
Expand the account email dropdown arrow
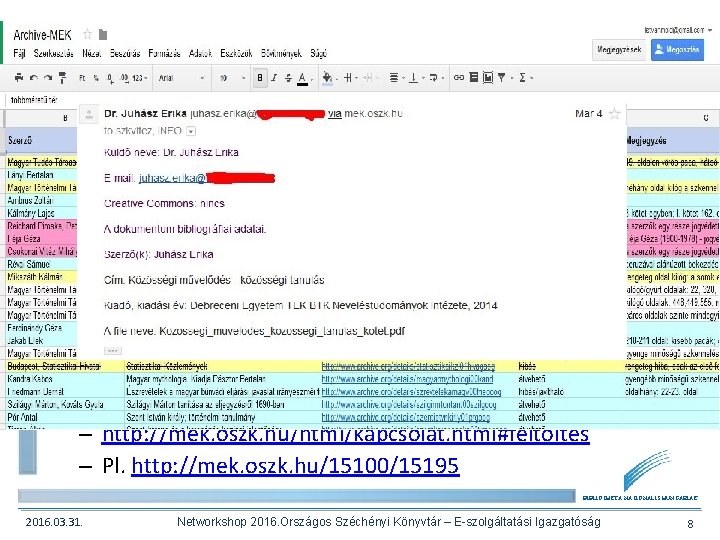[x=710, y=30]
